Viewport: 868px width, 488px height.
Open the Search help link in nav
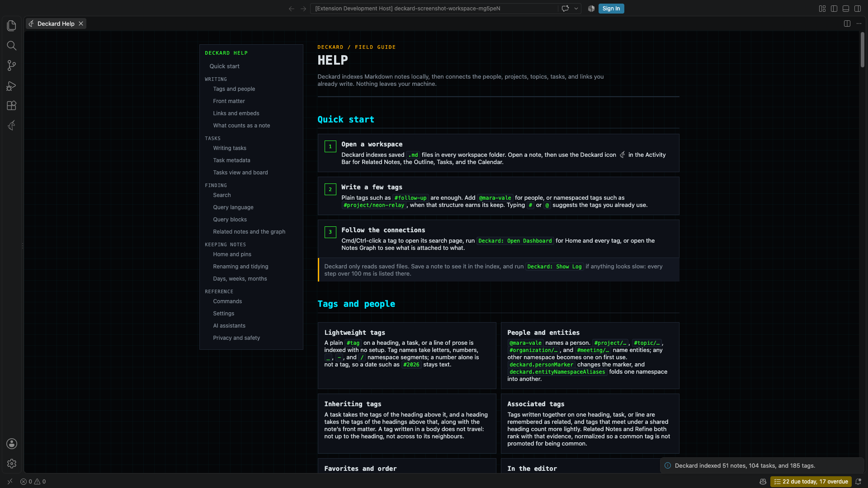pos(222,195)
